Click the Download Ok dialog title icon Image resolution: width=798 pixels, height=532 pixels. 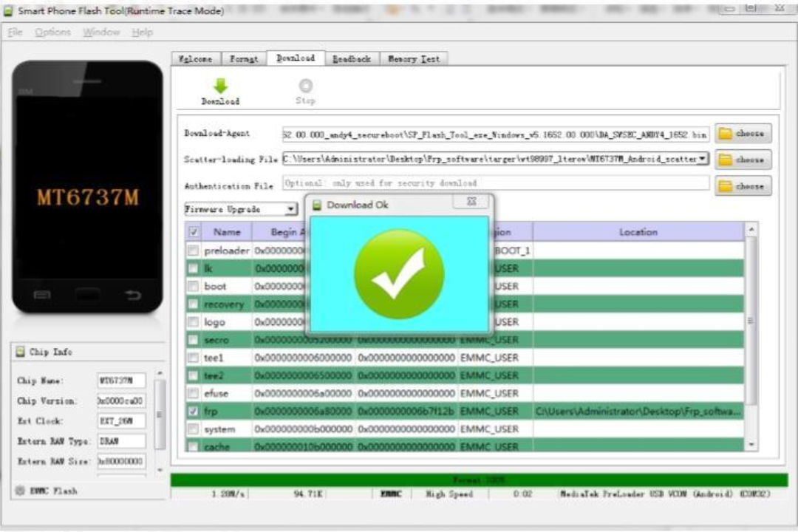click(316, 205)
